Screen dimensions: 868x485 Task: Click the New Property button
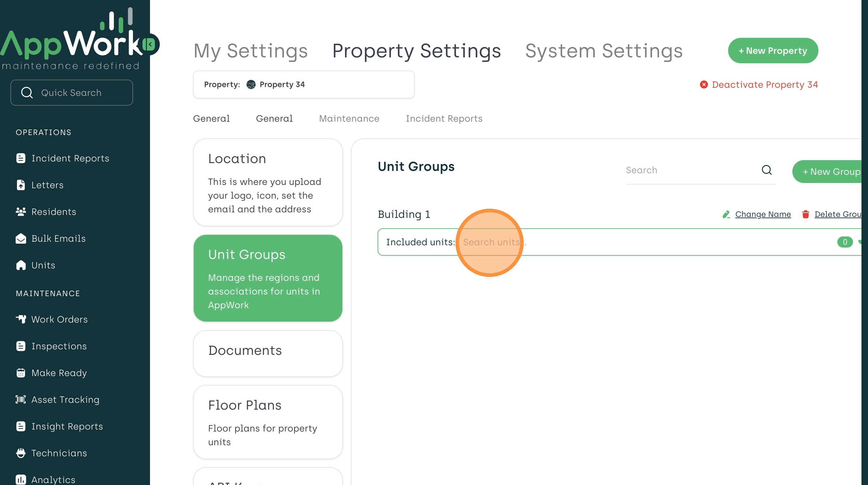click(x=773, y=51)
